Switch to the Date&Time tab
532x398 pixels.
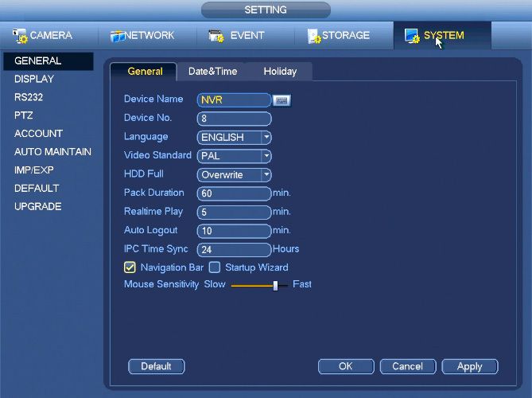(213, 72)
